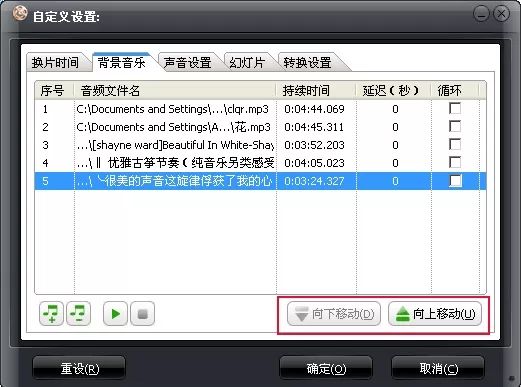Minimize the 自定义设置 dialog
521x387 pixels.
click(481, 14)
